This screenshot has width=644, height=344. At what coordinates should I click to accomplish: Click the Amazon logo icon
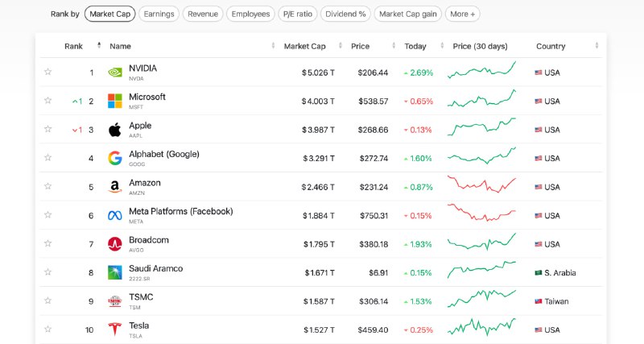115,187
